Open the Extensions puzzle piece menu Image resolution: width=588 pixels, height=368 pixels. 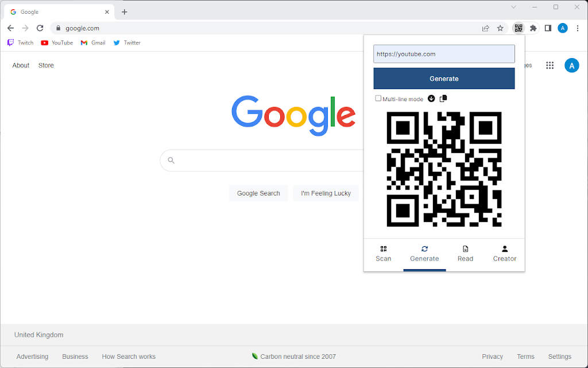(533, 28)
